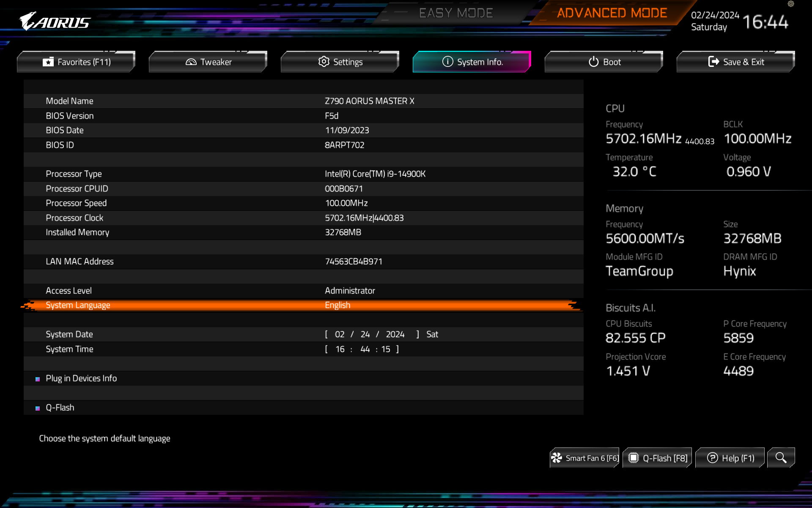This screenshot has height=508, width=812.
Task: Select the System Time hour field
Action: (340, 349)
